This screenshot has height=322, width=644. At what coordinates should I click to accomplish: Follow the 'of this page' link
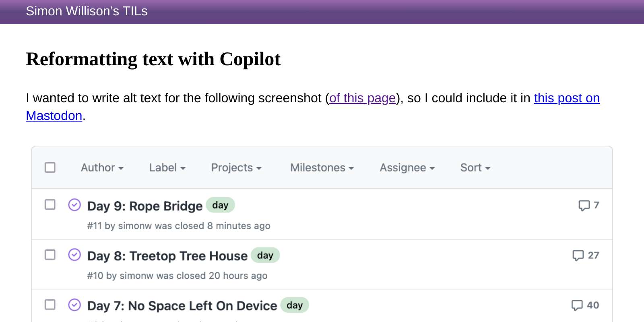point(362,98)
